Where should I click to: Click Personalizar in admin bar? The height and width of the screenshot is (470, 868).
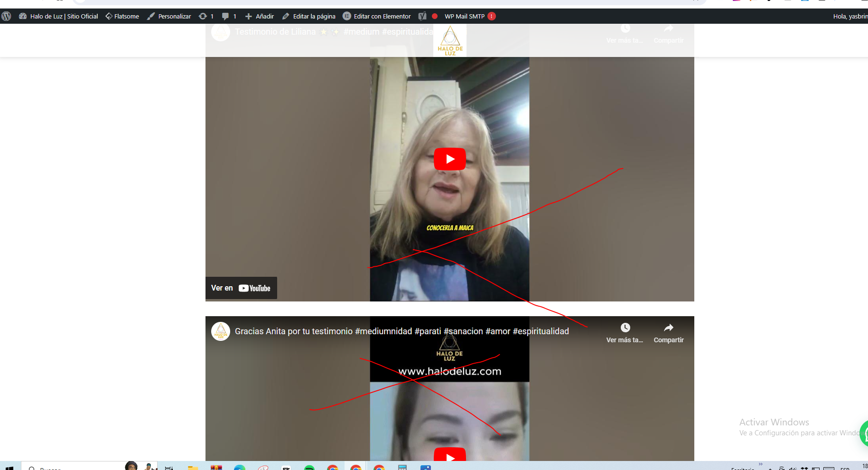[x=169, y=16]
